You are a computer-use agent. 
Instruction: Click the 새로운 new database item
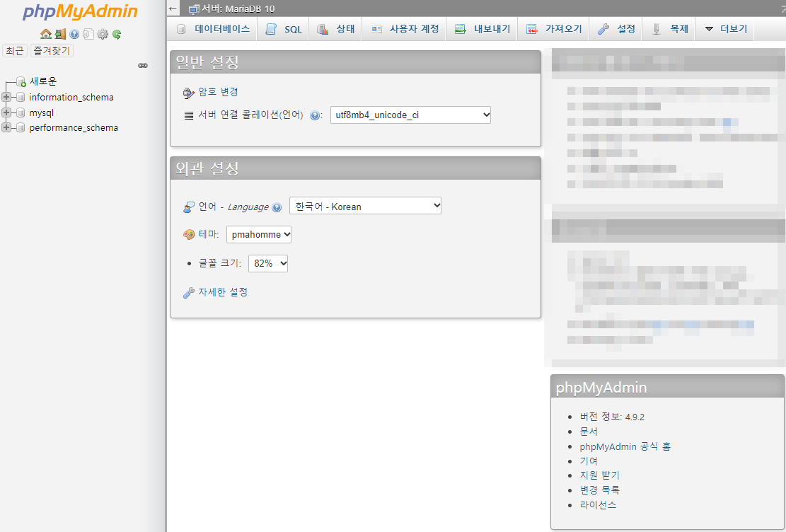click(x=43, y=81)
